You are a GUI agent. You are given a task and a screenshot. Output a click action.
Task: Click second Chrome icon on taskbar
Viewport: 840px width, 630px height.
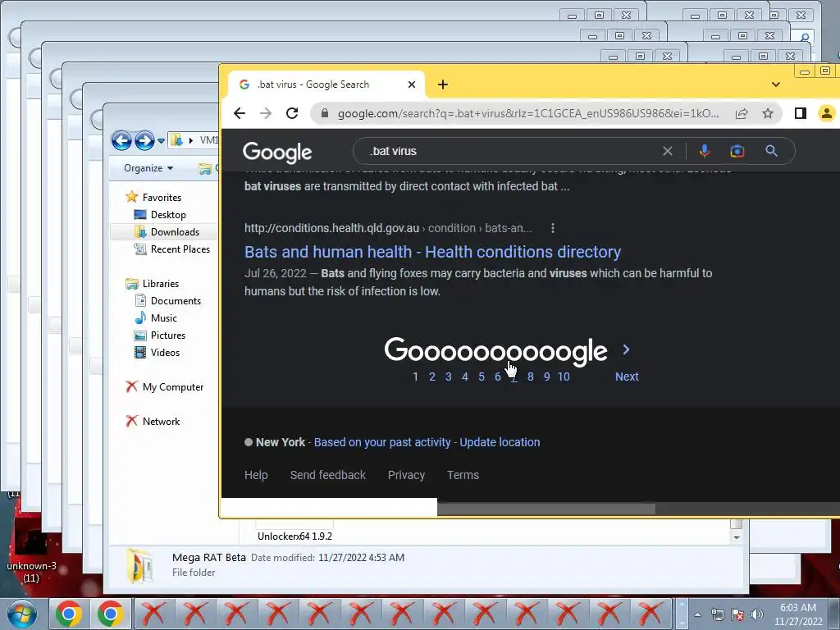click(111, 614)
